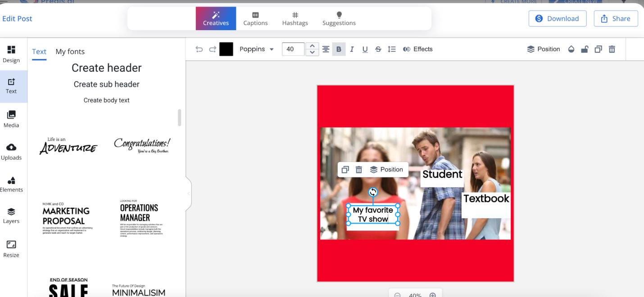Image resolution: width=644 pixels, height=297 pixels.
Task: Change text alignment in toolbar
Action: click(326, 49)
